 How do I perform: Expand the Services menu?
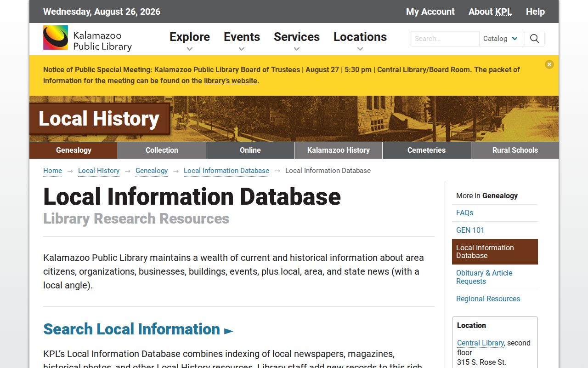(297, 40)
